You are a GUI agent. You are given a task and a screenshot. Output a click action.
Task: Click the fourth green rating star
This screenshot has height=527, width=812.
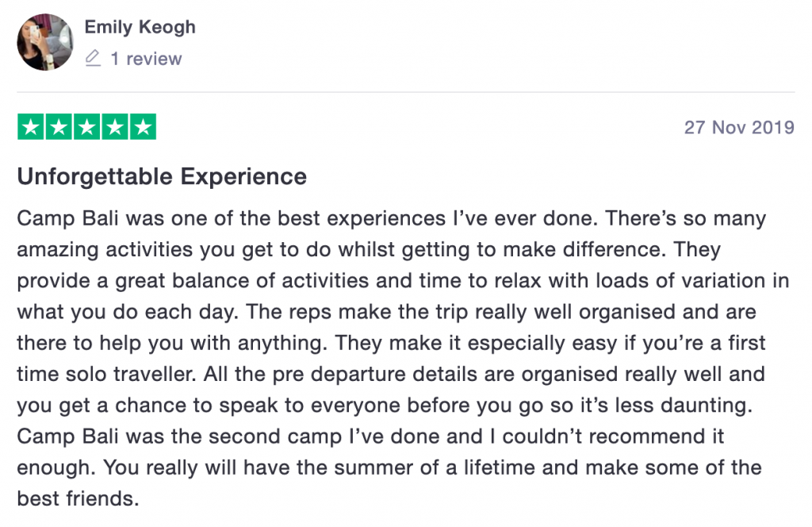115,127
